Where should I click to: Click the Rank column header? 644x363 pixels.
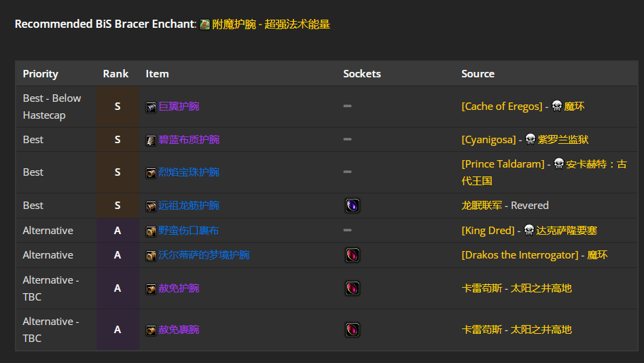coord(115,74)
